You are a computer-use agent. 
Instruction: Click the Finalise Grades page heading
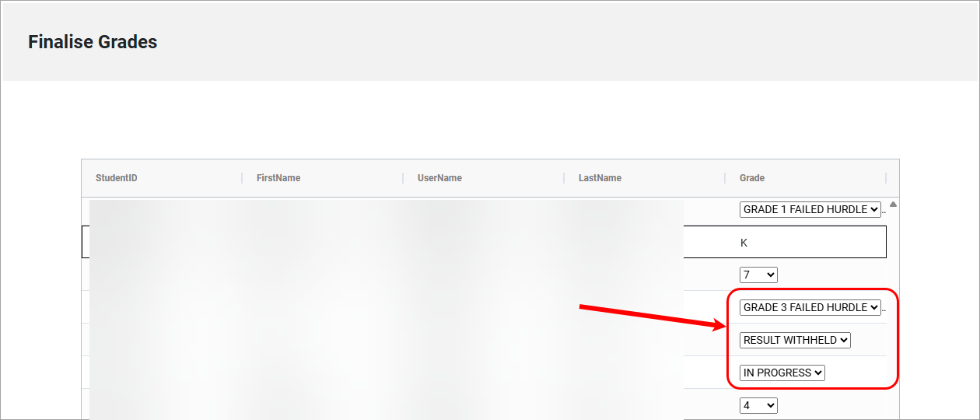pyautogui.click(x=93, y=42)
